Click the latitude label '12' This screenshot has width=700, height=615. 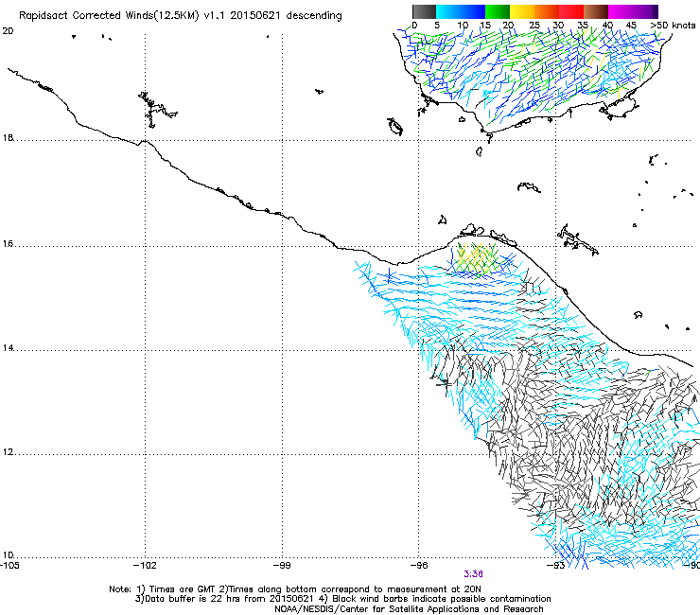tap(8, 452)
